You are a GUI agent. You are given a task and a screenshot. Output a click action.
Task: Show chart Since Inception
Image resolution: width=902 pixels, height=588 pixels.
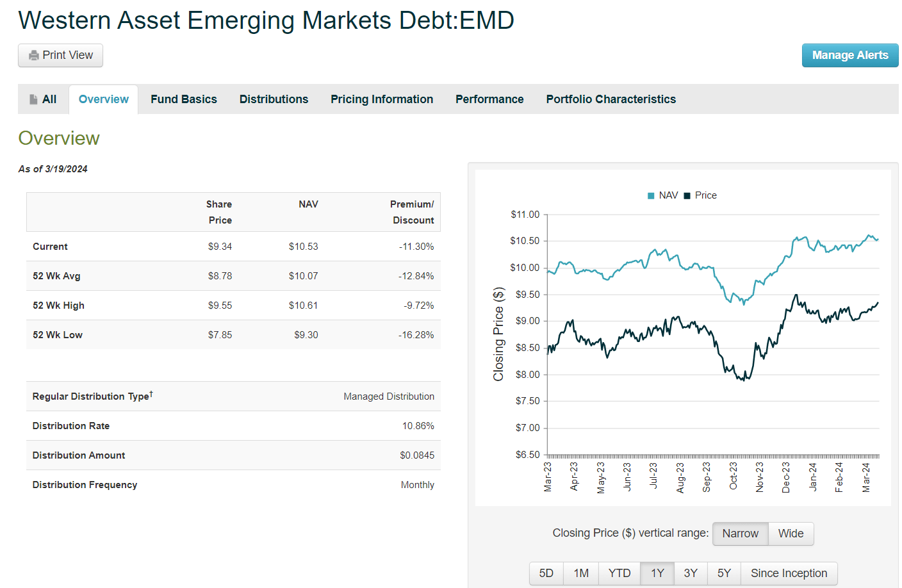coord(789,573)
